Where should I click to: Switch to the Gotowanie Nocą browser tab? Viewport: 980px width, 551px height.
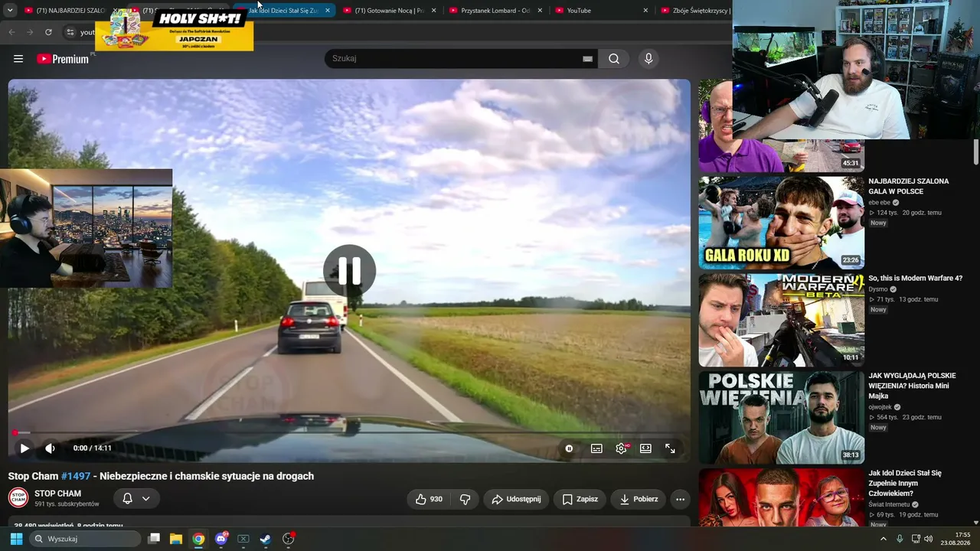point(389,11)
